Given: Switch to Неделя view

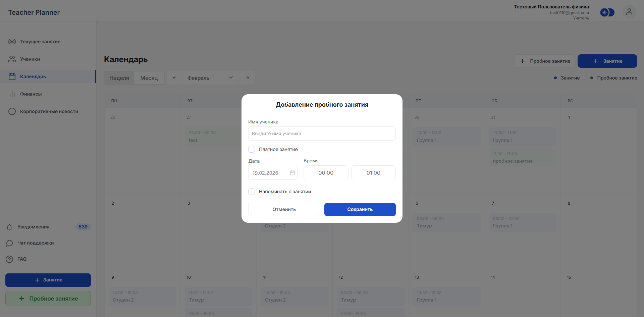Looking at the screenshot, I should coord(119,78).
